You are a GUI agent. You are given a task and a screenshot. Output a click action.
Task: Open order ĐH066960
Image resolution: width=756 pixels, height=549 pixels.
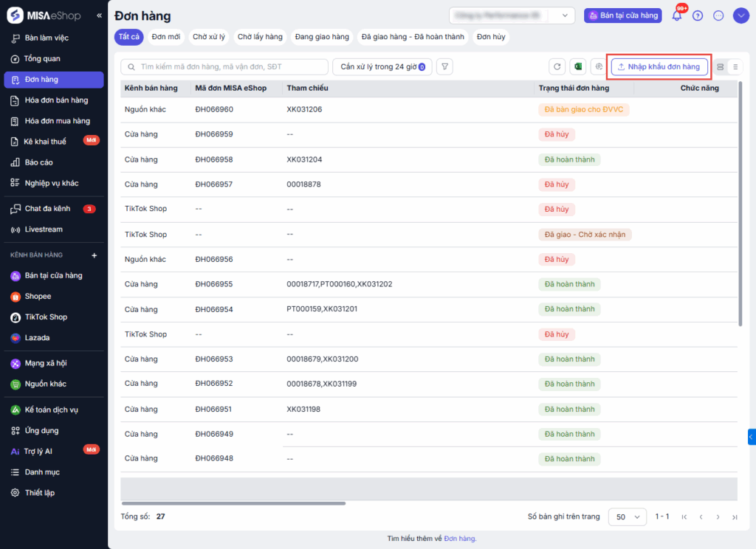coord(214,109)
